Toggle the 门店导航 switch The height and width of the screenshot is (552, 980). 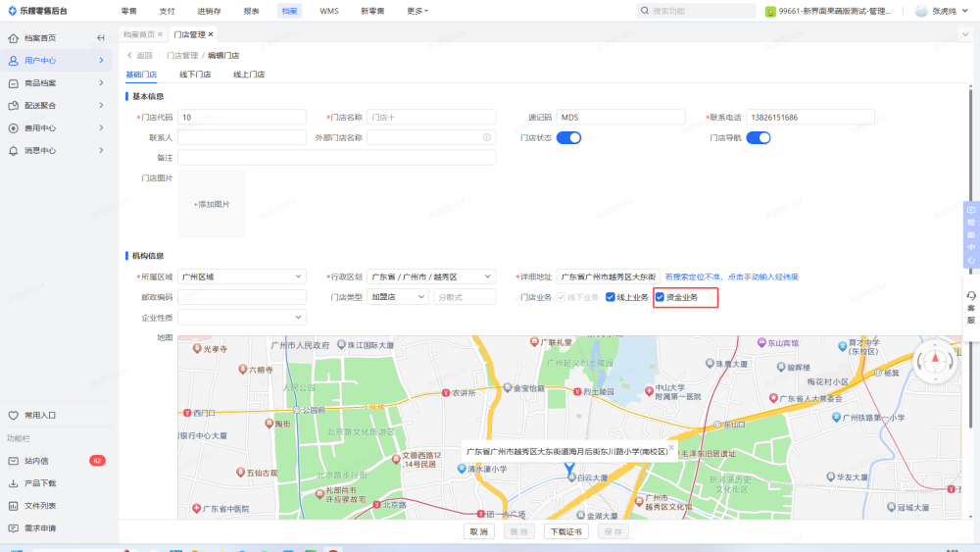[x=758, y=138]
